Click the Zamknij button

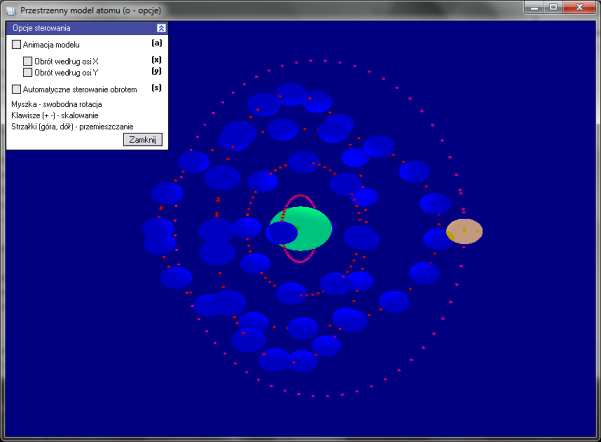(143, 139)
